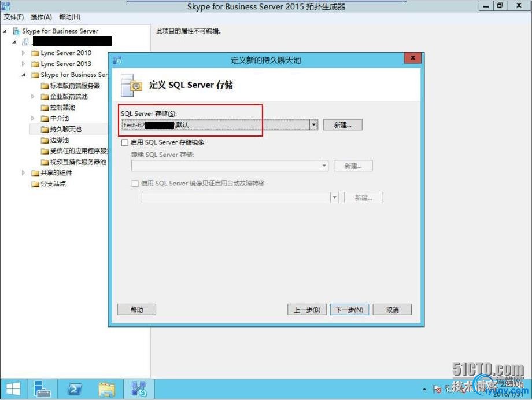This screenshot has height=400, width=532.
Task: Expand the 共享的组件 node
Action: 23,173
